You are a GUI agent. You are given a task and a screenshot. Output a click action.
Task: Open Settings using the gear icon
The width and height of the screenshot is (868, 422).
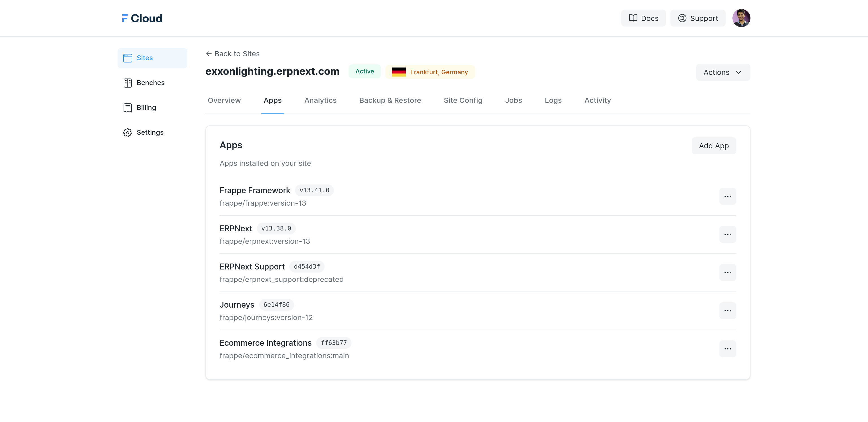pos(127,133)
